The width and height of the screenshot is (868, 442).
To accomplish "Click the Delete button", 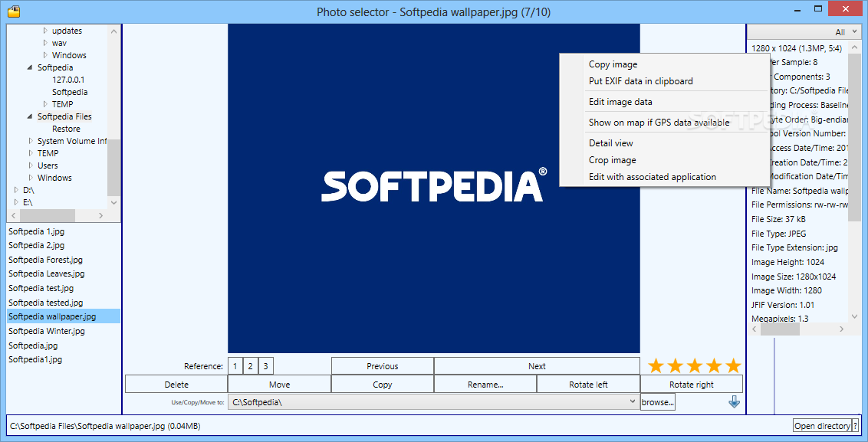I will [x=176, y=385].
